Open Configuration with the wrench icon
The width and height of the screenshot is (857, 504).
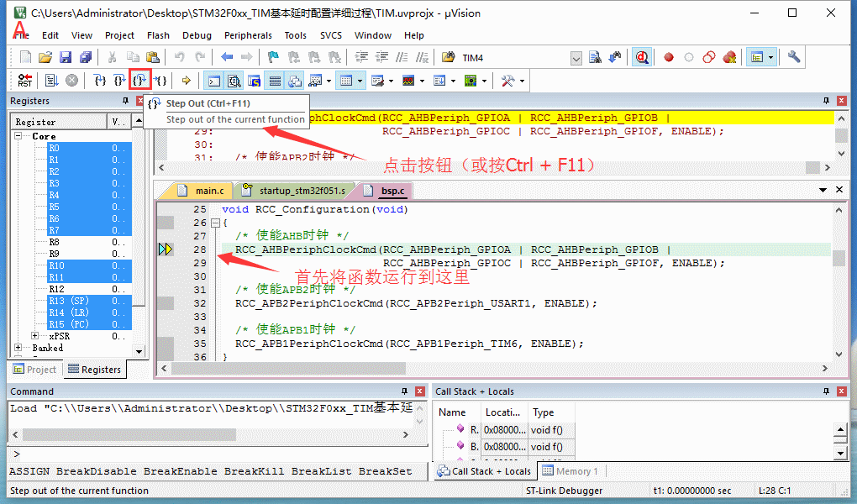tap(794, 57)
